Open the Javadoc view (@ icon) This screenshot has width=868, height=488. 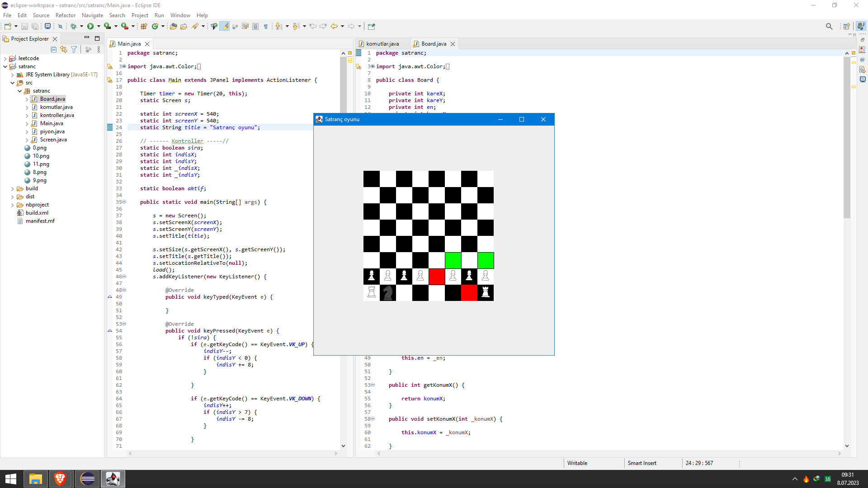(x=863, y=60)
